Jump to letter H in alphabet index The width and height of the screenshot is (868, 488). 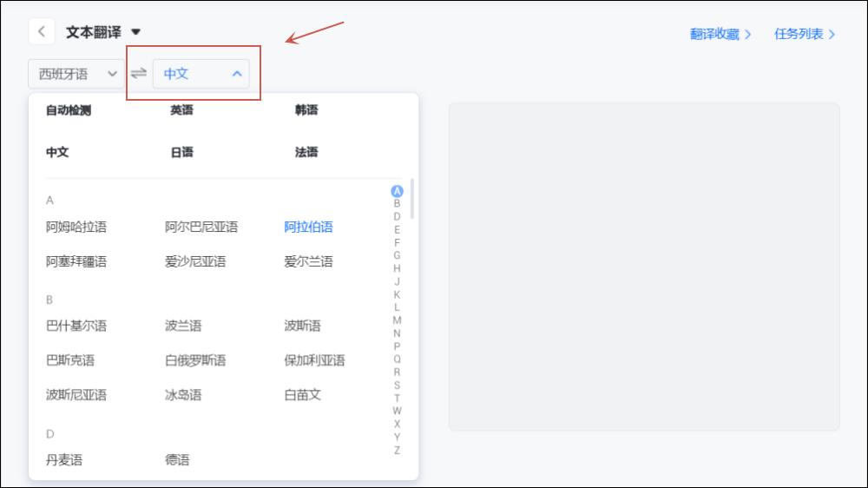(x=397, y=268)
